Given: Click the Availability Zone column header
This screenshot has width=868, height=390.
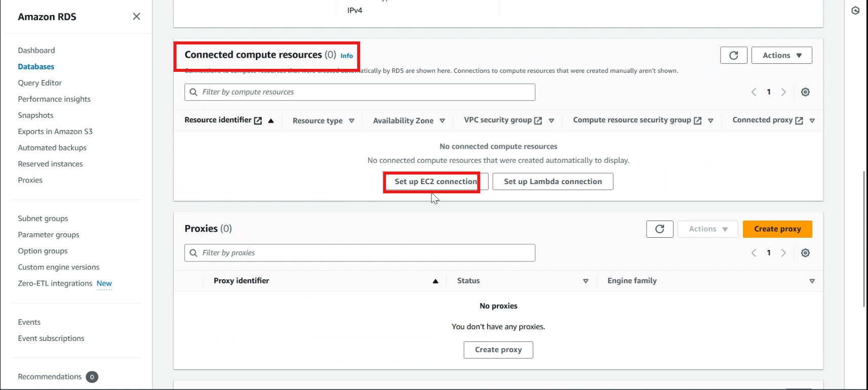Looking at the screenshot, I should [403, 120].
